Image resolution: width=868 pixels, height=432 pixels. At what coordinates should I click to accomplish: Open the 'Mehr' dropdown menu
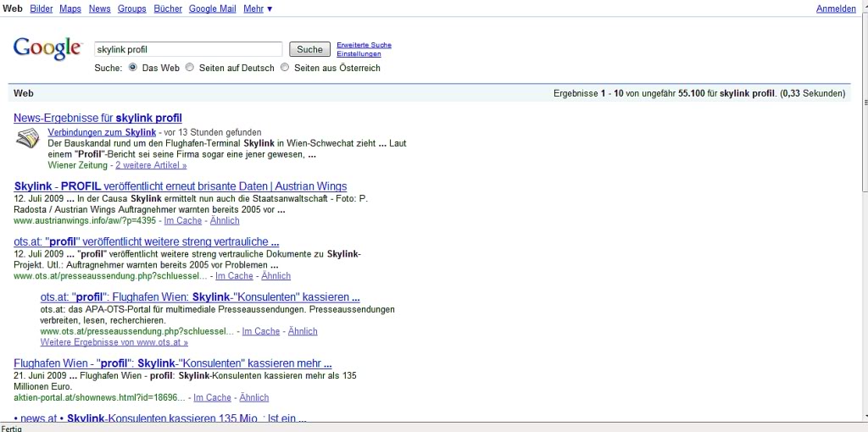(258, 8)
